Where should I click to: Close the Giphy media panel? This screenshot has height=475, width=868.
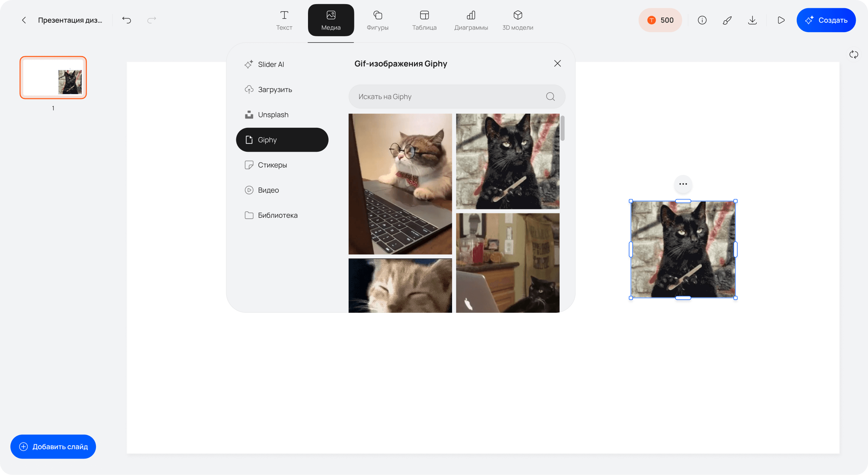click(x=557, y=64)
